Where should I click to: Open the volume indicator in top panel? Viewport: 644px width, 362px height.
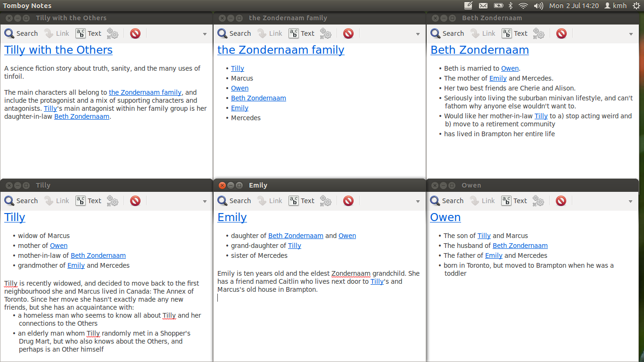tap(538, 6)
